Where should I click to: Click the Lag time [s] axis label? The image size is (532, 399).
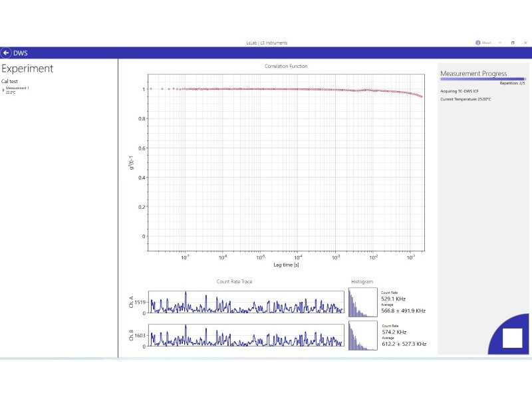(286, 265)
